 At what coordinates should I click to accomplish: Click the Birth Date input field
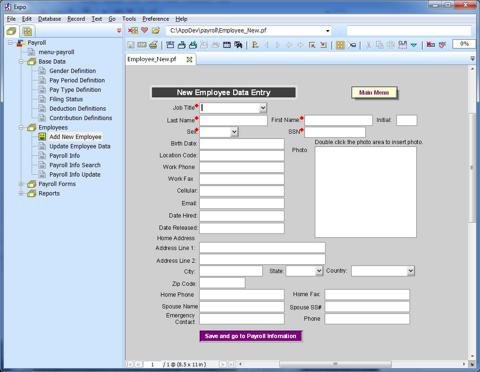(x=242, y=144)
